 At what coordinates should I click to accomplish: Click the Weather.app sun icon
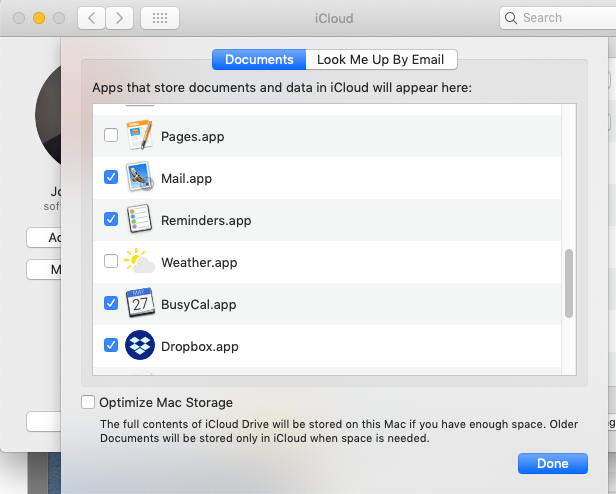(x=139, y=262)
